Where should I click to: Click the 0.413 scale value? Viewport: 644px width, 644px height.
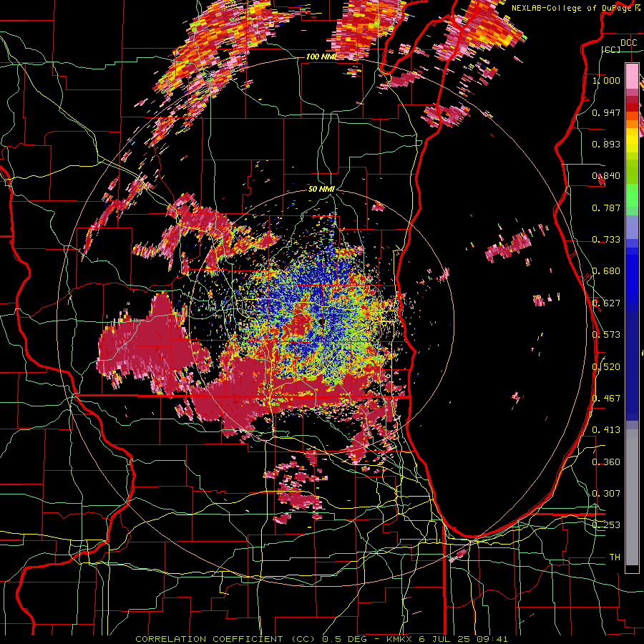click(x=606, y=430)
